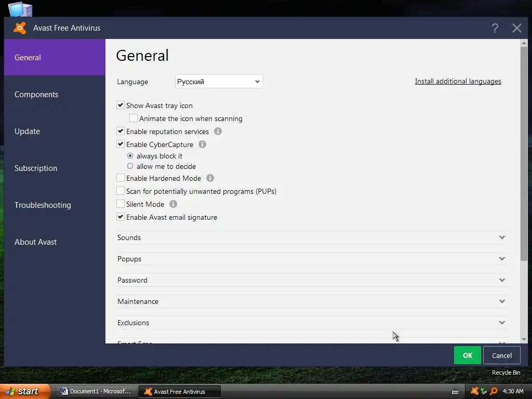The width and height of the screenshot is (532, 399).
Task: Expand the Popups section
Action: [312, 259]
